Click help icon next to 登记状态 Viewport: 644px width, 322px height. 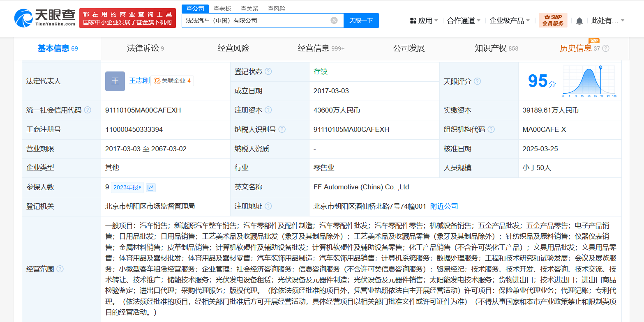pyautogui.click(x=268, y=71)
